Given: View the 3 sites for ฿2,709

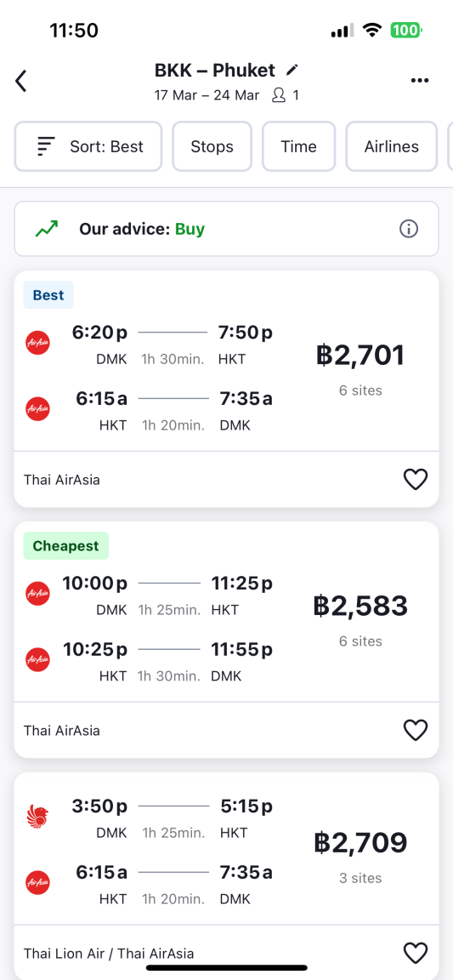Looking at the screenshot, I should click(x=360, y=878).
